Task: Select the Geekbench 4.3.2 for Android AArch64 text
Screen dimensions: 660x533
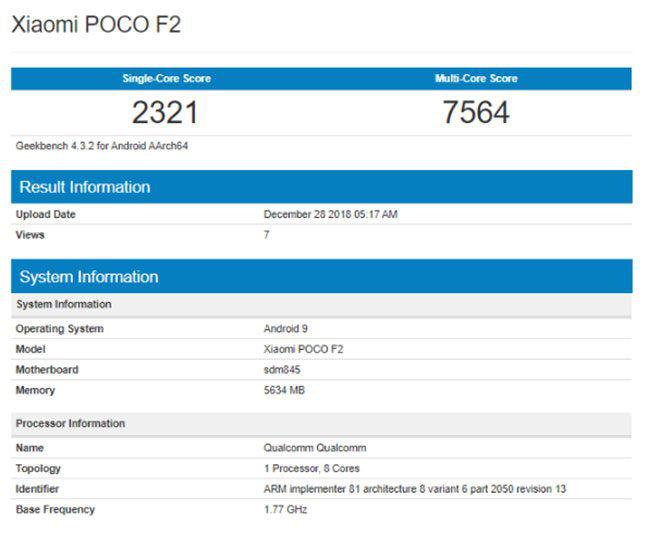Action: [102, 146]
